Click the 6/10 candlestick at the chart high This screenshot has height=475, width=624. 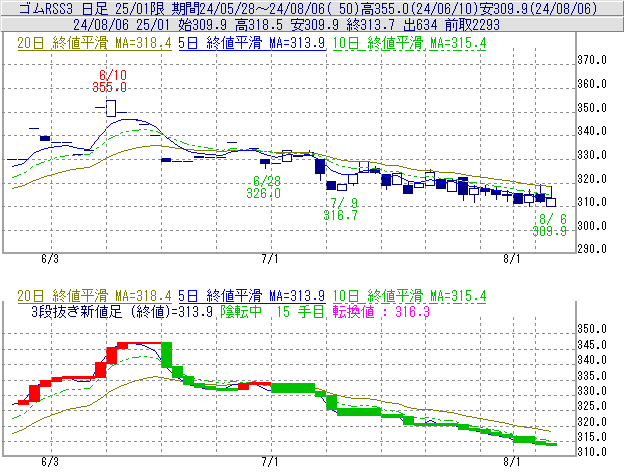111,108
